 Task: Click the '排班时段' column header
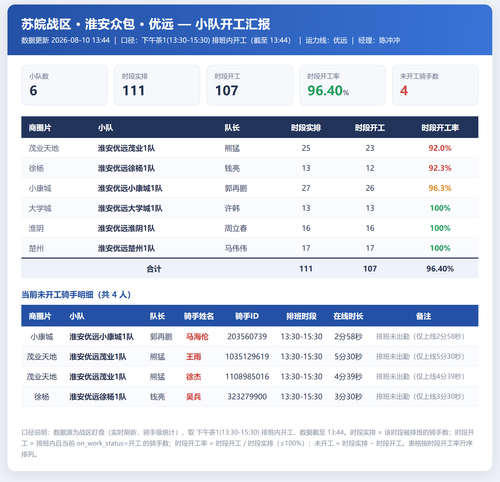click(301, 316)
